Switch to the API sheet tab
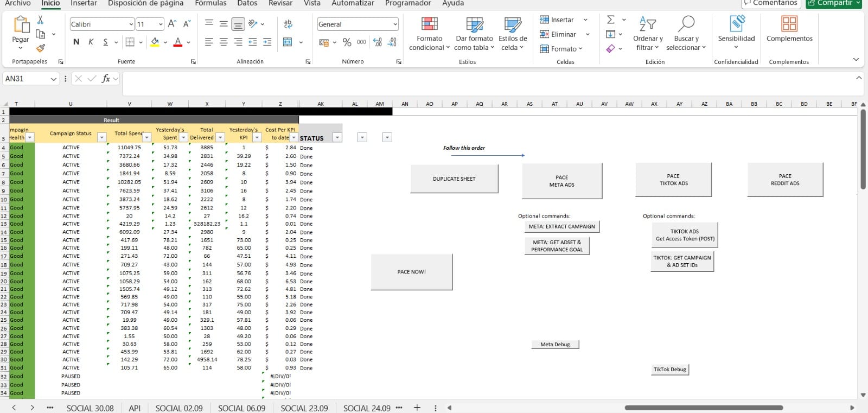 (135, 408)
